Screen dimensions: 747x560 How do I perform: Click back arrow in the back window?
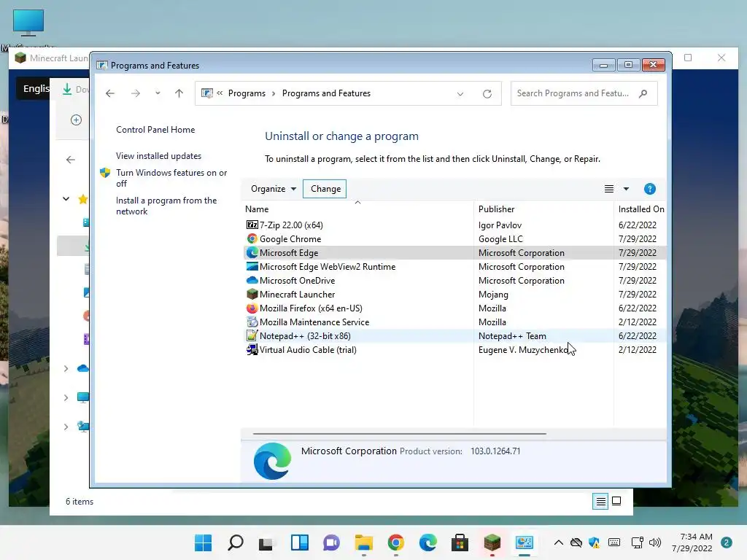71,160
